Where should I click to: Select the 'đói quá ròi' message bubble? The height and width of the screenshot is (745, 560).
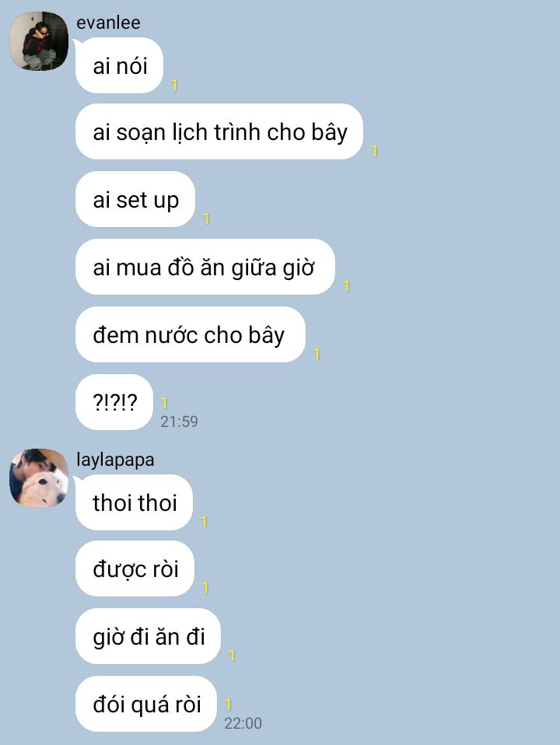(146, 704)
